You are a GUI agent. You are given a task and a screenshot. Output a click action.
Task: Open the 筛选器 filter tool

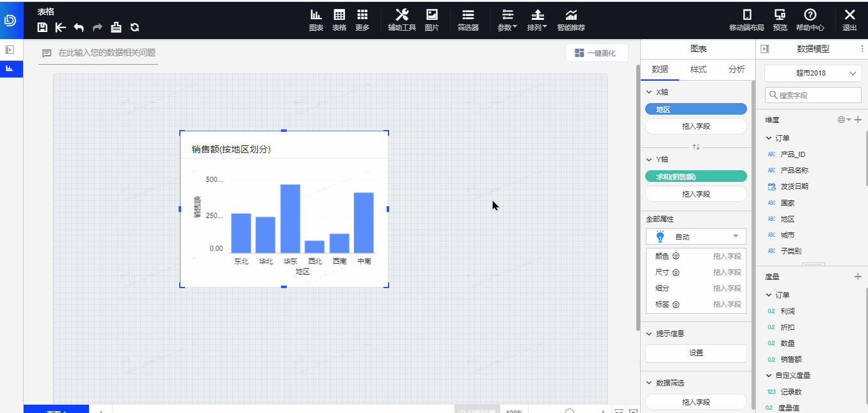468,20
